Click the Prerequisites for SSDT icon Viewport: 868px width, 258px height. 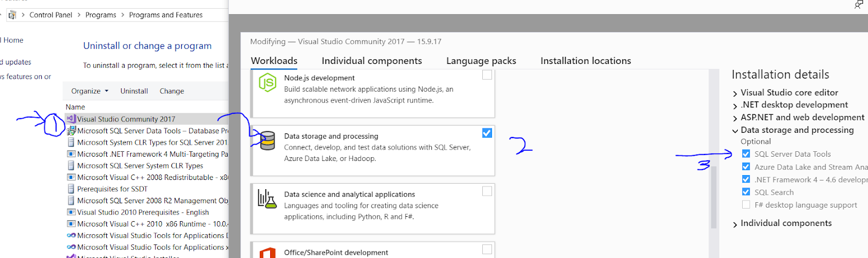(x=71, y=189)
